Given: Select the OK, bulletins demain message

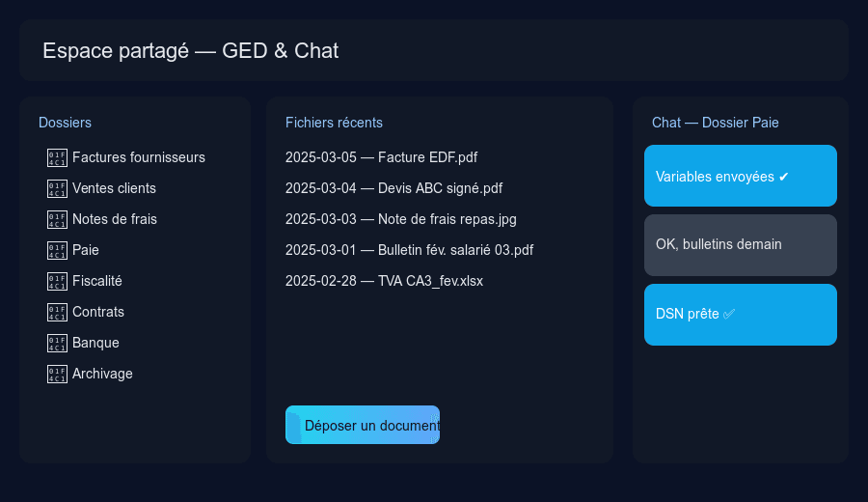Looking at the screenshot, I should point(740,245).
